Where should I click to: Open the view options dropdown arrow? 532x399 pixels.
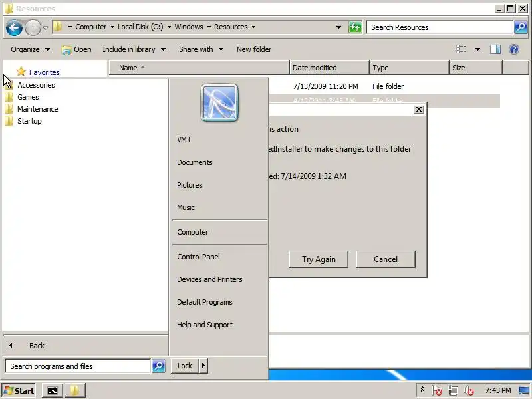click(477, 49)
